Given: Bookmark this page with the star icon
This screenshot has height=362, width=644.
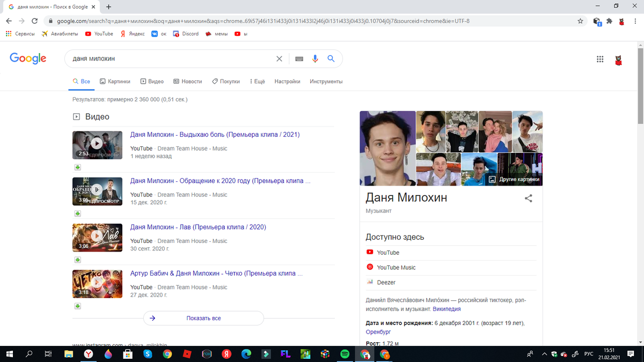Looking at the screenshot, I should 580,21.
